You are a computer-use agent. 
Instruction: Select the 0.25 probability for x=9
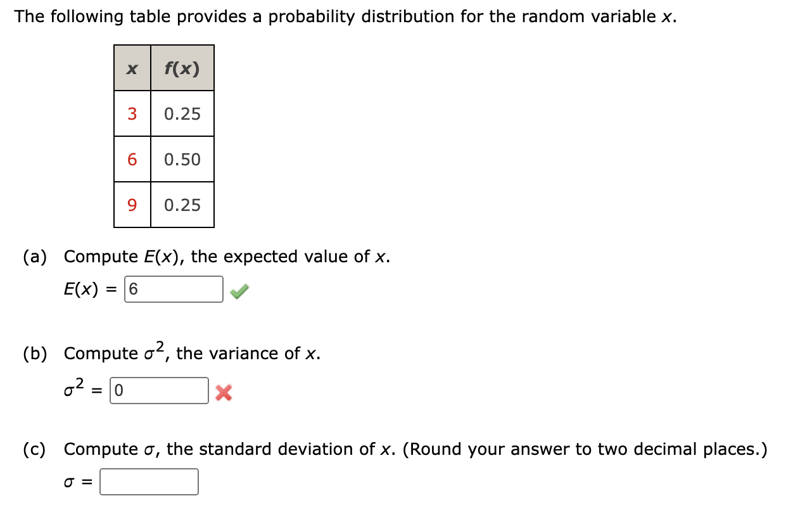(x=182, y=205)
